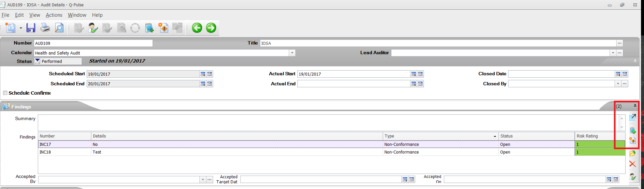Click the Print icon in toolbar
Image resolution: width=644 pixels, height=189 pixels.
click(x=45, y=28)
